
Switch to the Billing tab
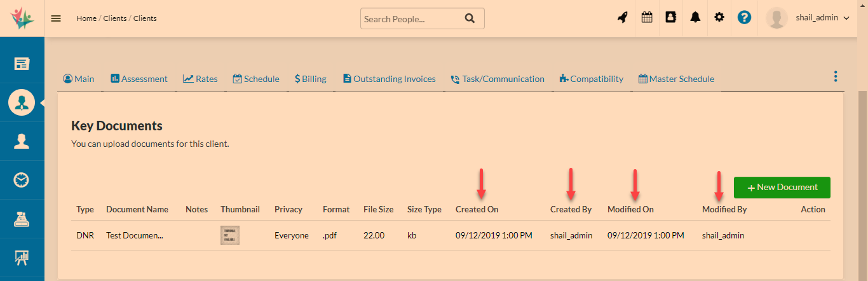(x=311, y=79)
